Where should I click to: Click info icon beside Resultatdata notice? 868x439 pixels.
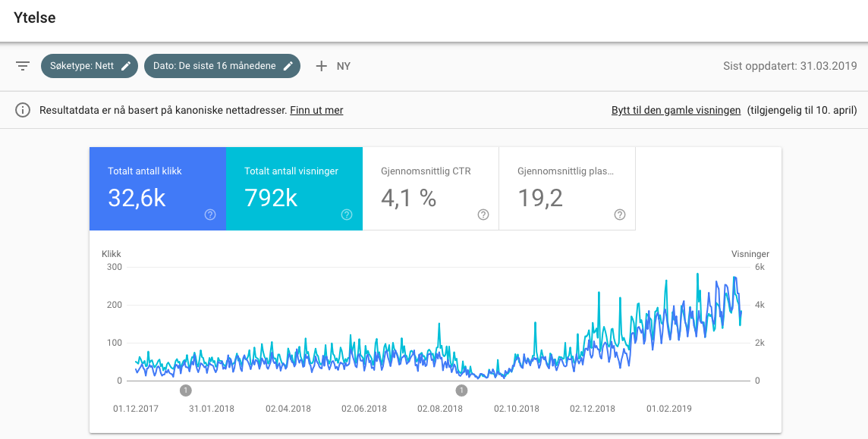23,110
